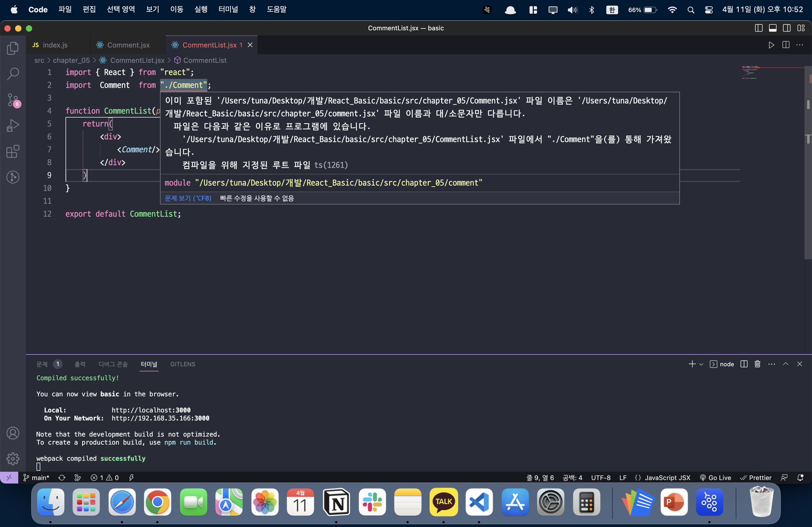Open the Accounts icon in activity bar

(x=13, y=433)
